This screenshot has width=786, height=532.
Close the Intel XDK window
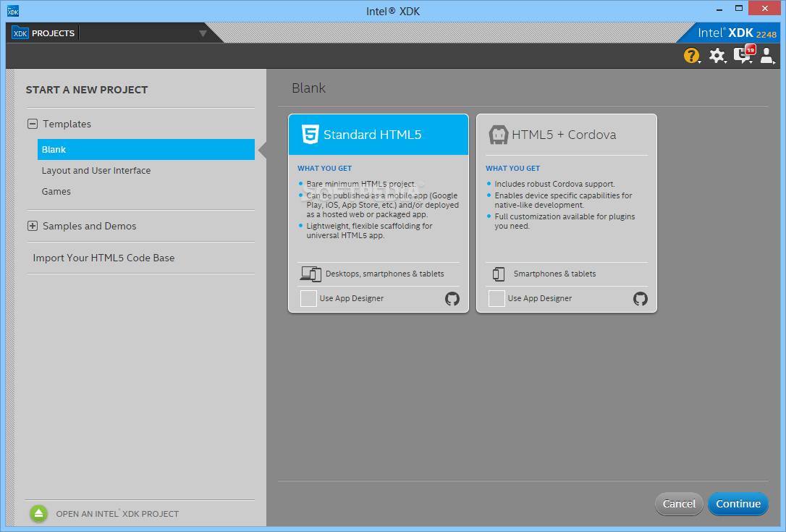coord(764,8)
